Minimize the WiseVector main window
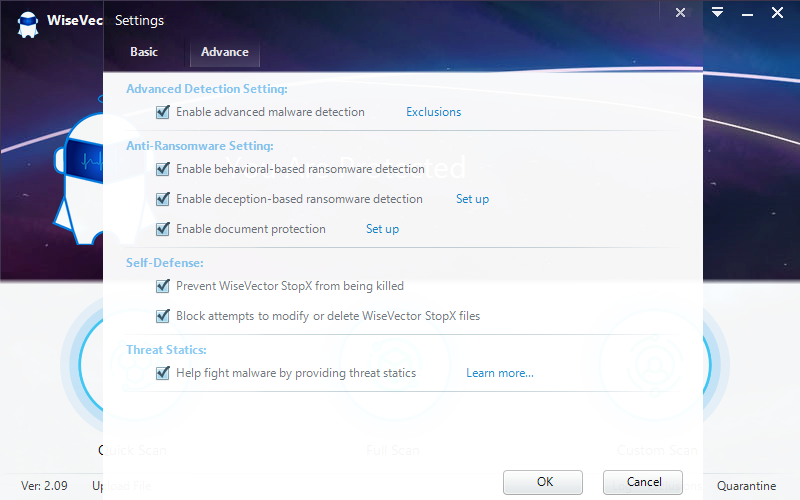Viewport: 800px width, 500px height. [x=747, y=13]
